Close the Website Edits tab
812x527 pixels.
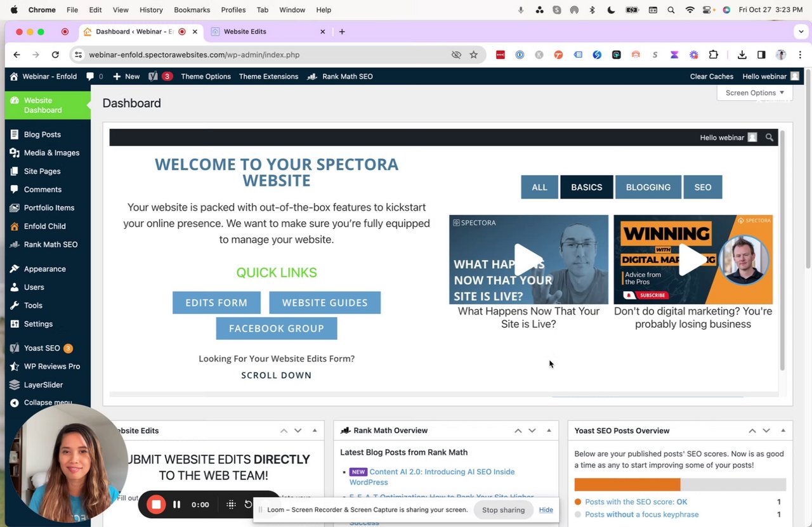click(322, 32)
